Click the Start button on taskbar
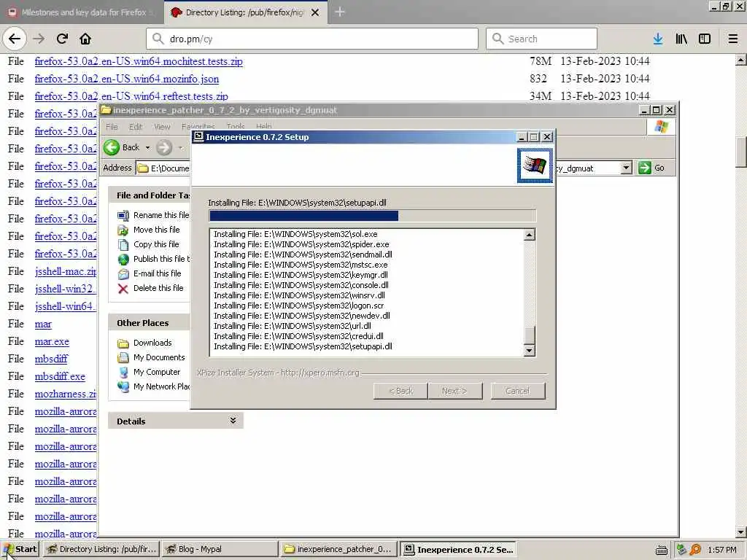Viewport: 747px width, 560px height. point(20,549)
